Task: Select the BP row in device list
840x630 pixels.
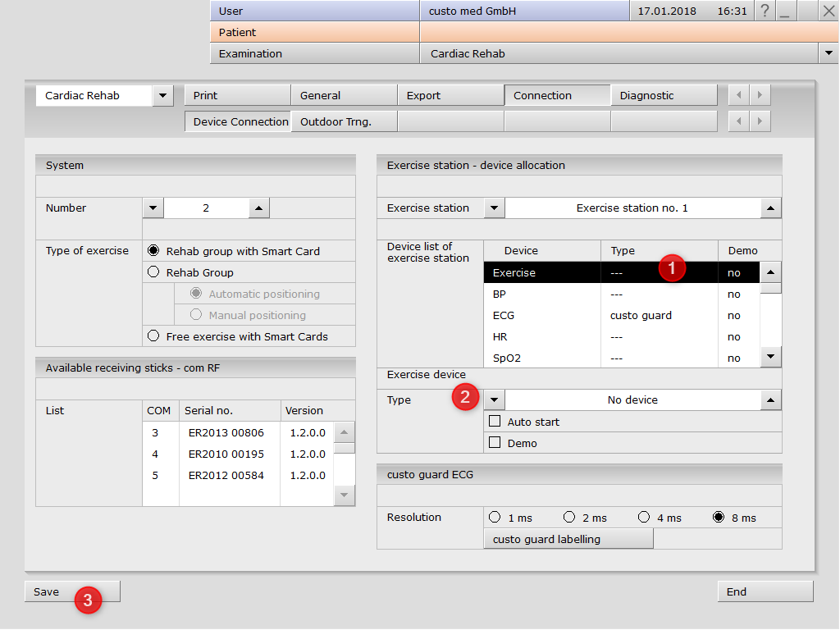Action: tap(622, 294)
